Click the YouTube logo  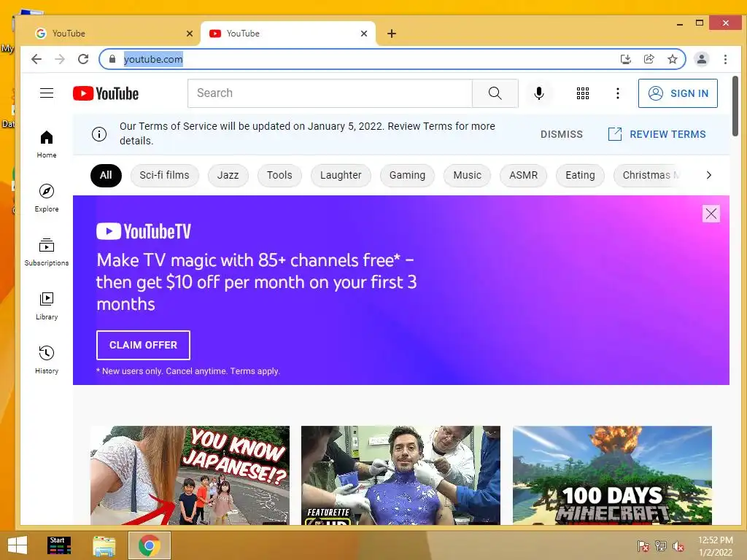pyautogui.click(x=106, y=93)
